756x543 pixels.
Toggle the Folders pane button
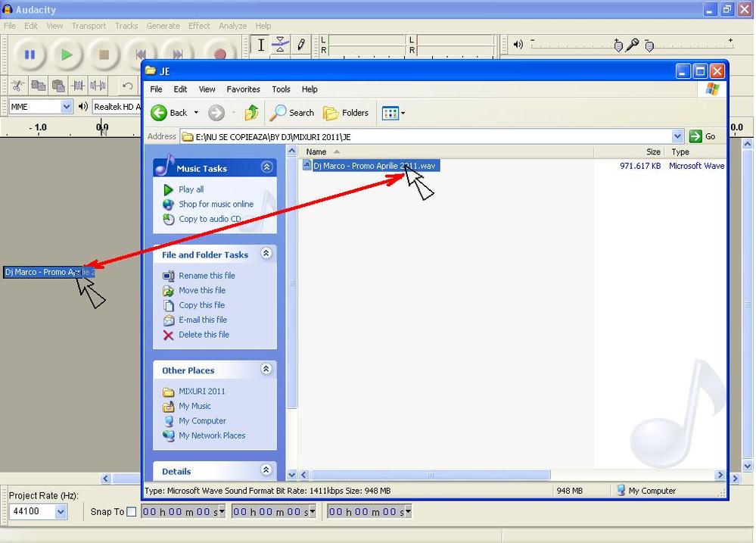[x=346, y=113]
